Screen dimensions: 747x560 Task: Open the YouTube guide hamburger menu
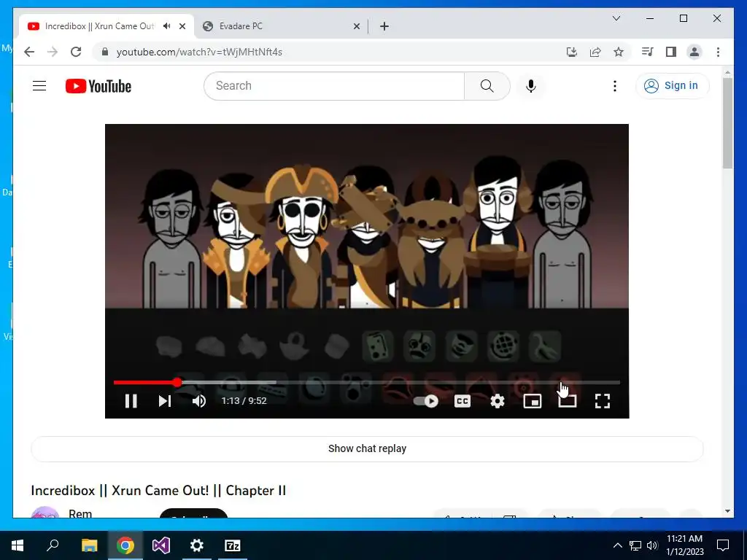(39, 86)
